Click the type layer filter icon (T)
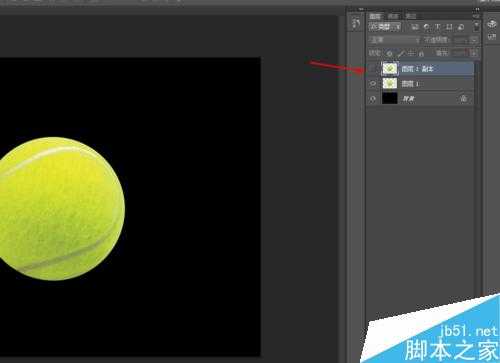The image size is (500, 363). 438,27
